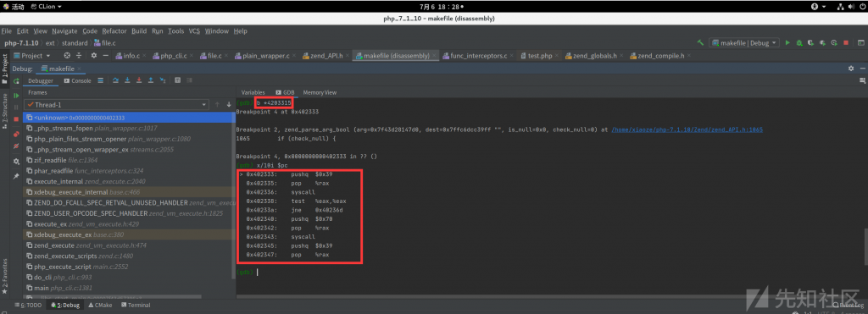Open the 2: Favorites side tab
The width and height of the screenshot is (868, 314).
(x=5, y=275)
